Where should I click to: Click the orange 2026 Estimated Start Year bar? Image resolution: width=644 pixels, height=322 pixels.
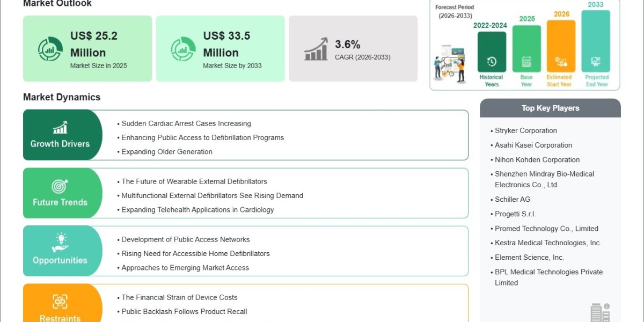(561, 46)
